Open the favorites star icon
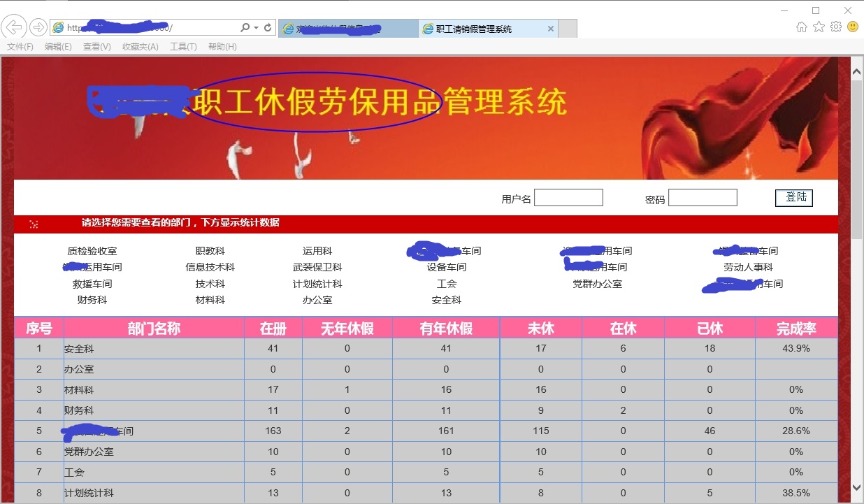 (819, 27)
